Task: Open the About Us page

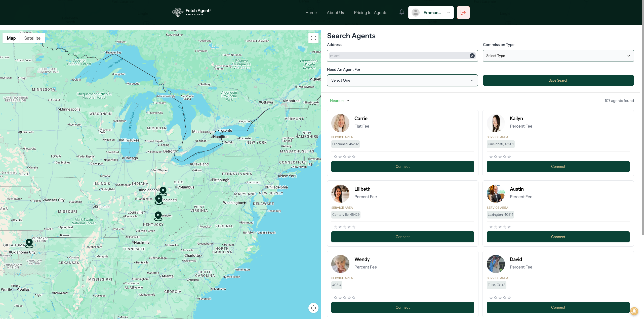Action: (335, 13)
